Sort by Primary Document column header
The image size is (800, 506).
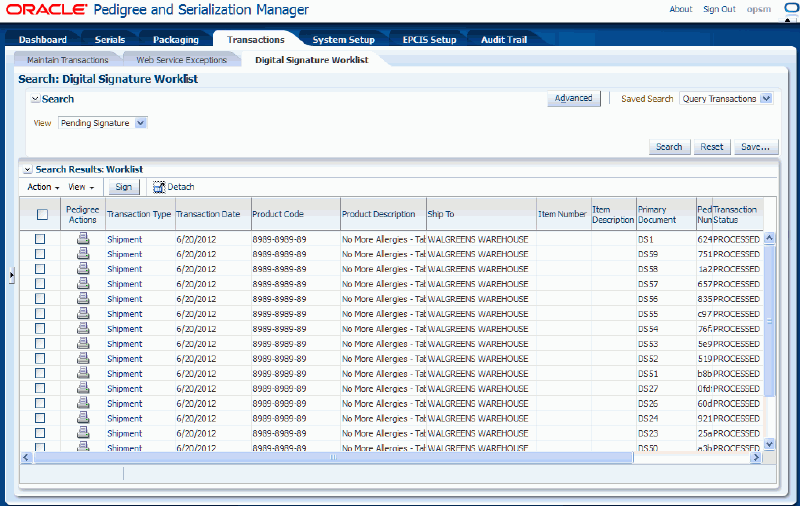[666, 214]
